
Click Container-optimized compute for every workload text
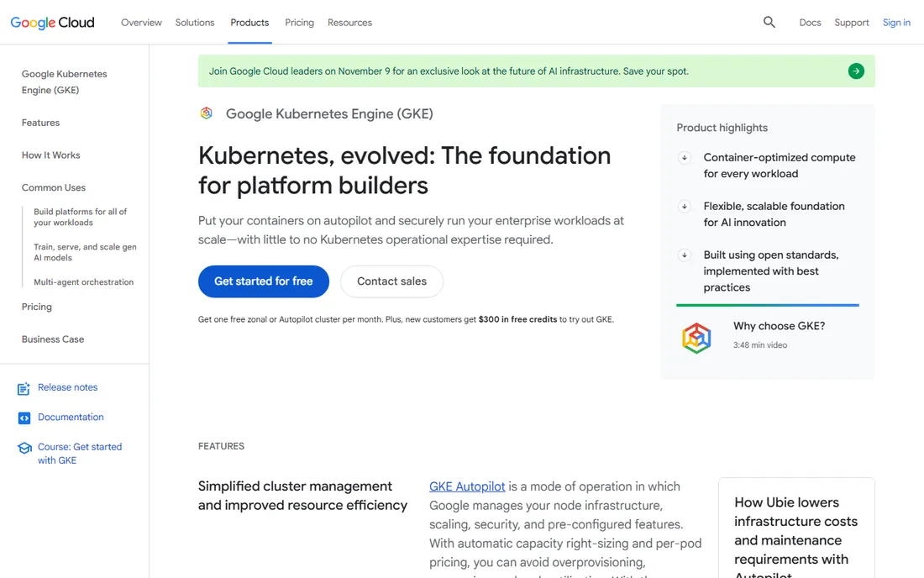(x=779, y=166)
